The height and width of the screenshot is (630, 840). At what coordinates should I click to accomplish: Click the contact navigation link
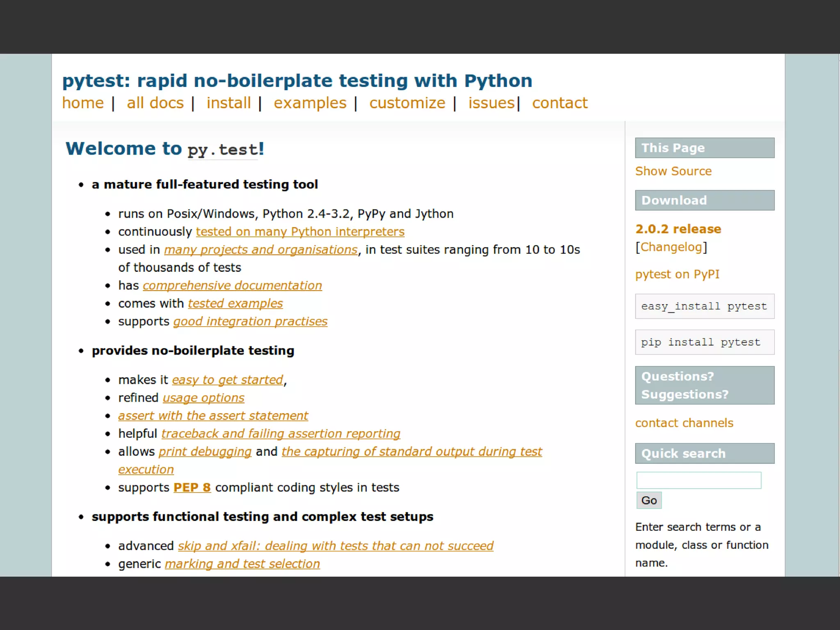click(559, 103)
